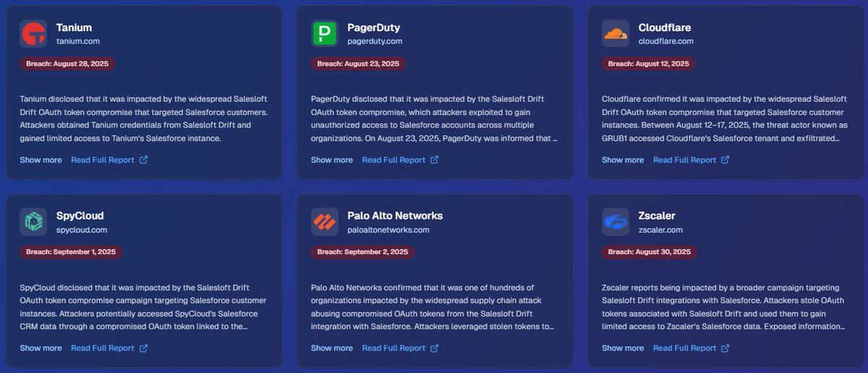Click the Breach: August 28, 2025 badge
Viewport: 868px width, 373px height.
coord(67,64)
